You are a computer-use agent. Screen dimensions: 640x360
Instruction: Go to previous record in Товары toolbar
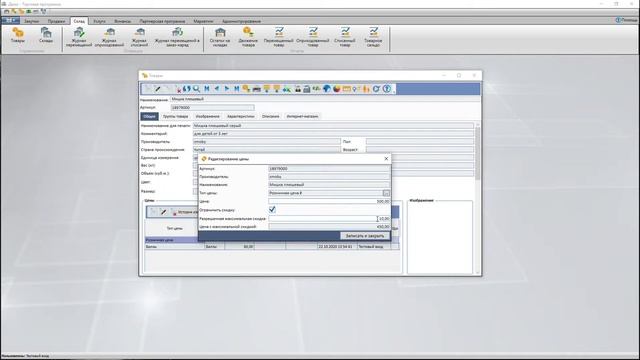217,89
